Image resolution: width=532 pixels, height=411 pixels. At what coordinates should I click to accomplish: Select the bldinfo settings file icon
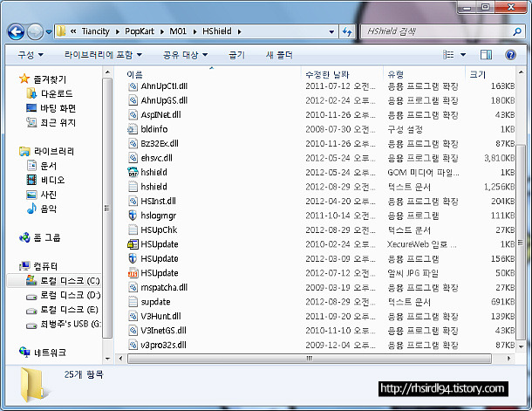133,129
